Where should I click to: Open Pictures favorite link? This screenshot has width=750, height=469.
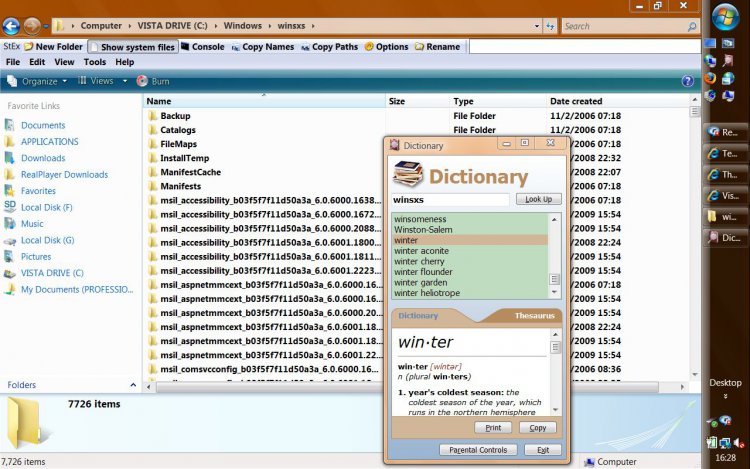click(x=36, y=256)
